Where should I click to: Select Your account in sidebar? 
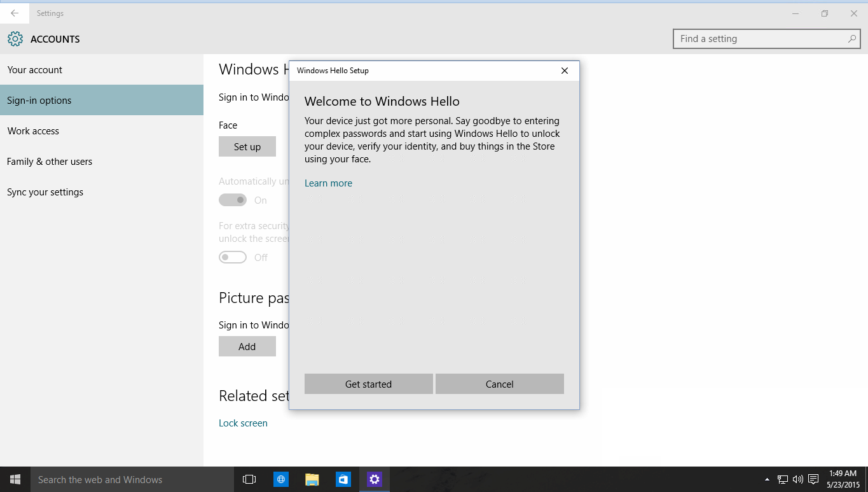point(102,70)
